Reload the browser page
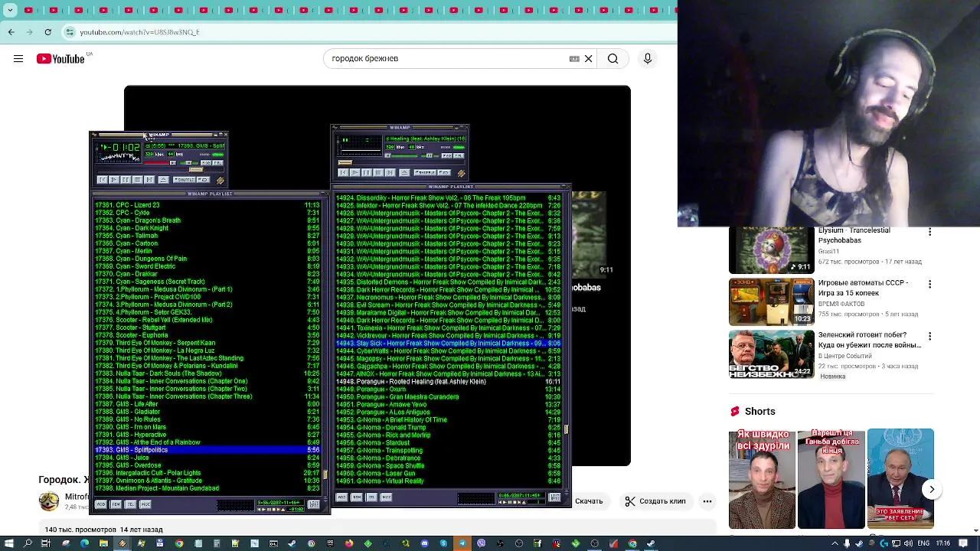Viewport: 980px width, 551px height. tap(48, 32)
